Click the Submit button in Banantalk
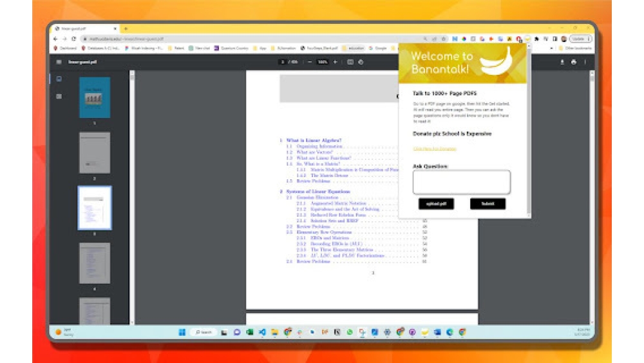644x363 pixels. pyautogui.click(x=488, y=204)
